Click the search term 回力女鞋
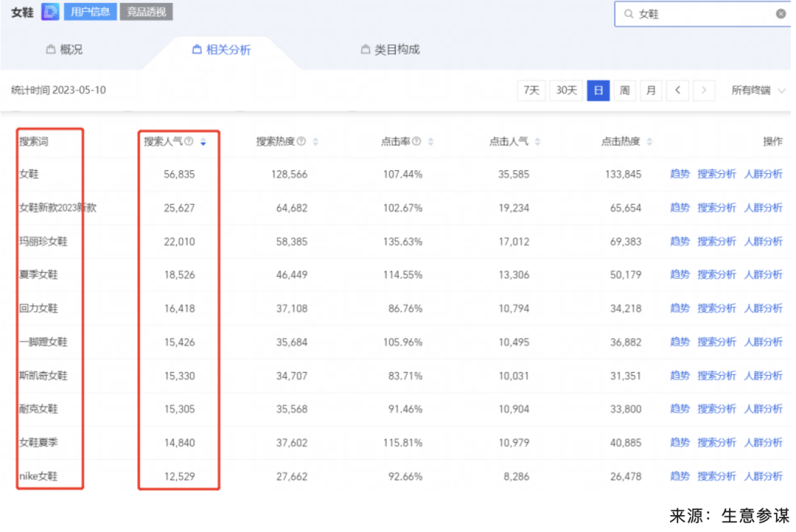 coord(38,308)
